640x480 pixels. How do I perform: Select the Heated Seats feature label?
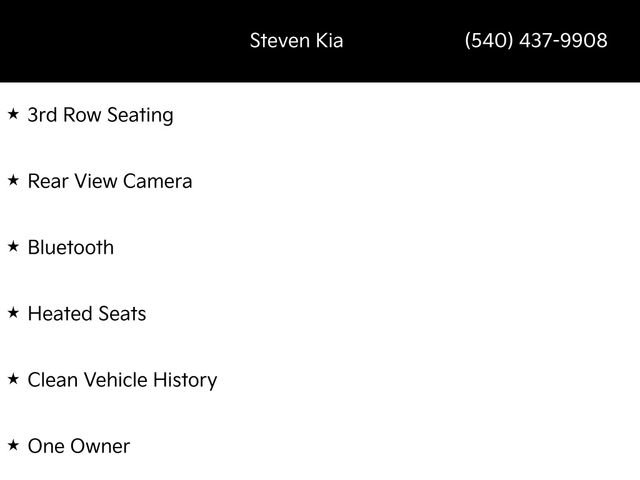87,313
